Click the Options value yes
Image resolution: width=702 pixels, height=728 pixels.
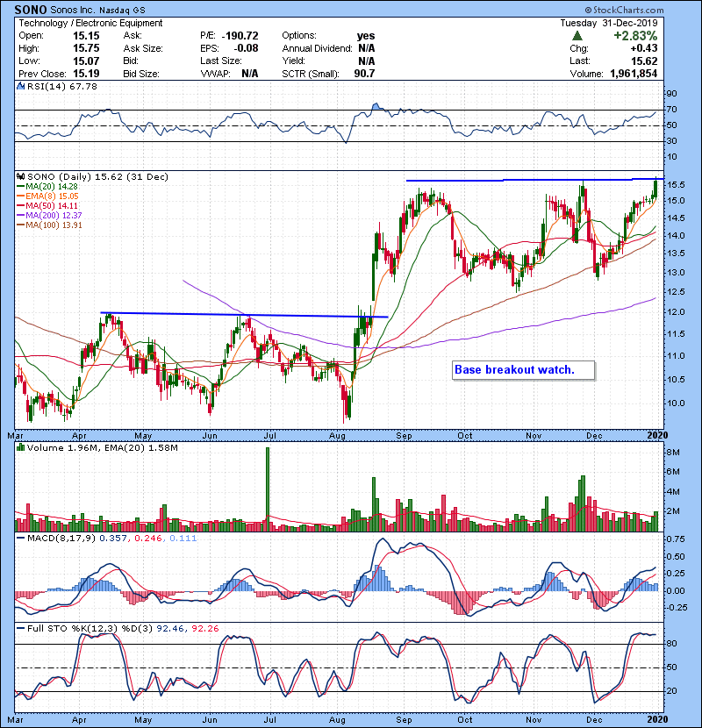pyautogui.click(x=366, y=36)
